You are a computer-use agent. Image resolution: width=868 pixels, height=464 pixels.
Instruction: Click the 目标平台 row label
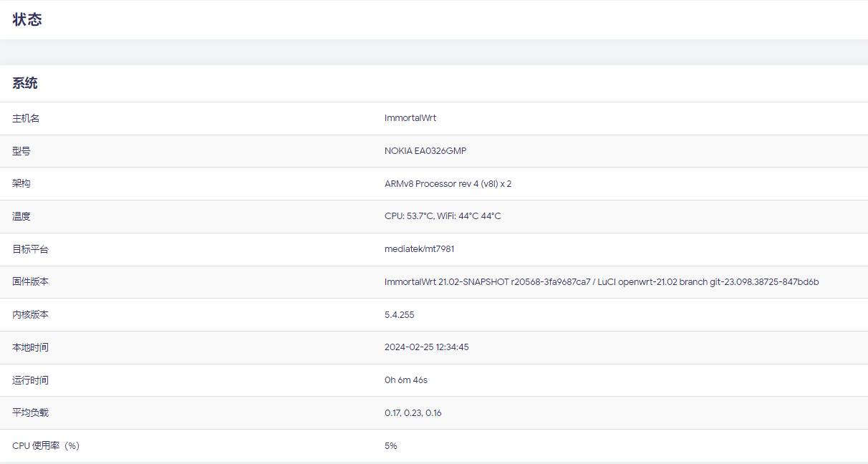pyautogui.click(x=30, y=249)
